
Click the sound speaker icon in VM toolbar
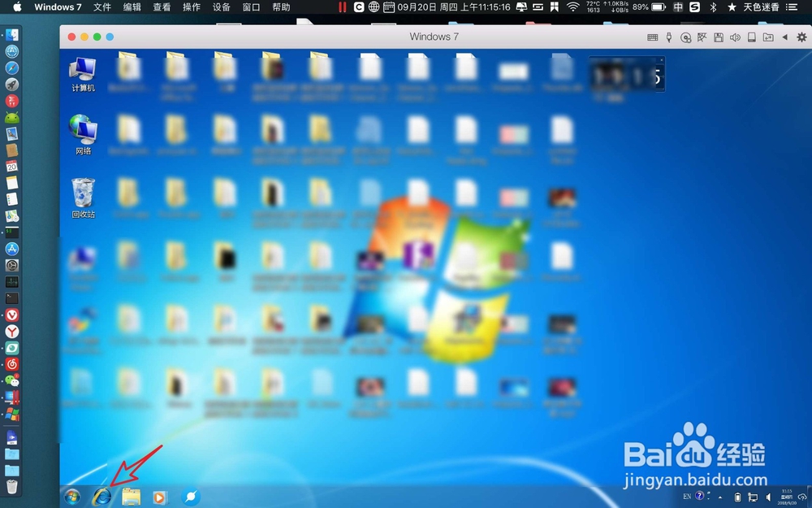point(735,37)
